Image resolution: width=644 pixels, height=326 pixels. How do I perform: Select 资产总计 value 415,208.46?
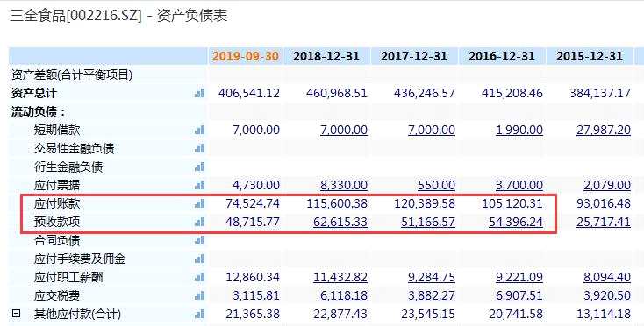(x=512, y=94)
